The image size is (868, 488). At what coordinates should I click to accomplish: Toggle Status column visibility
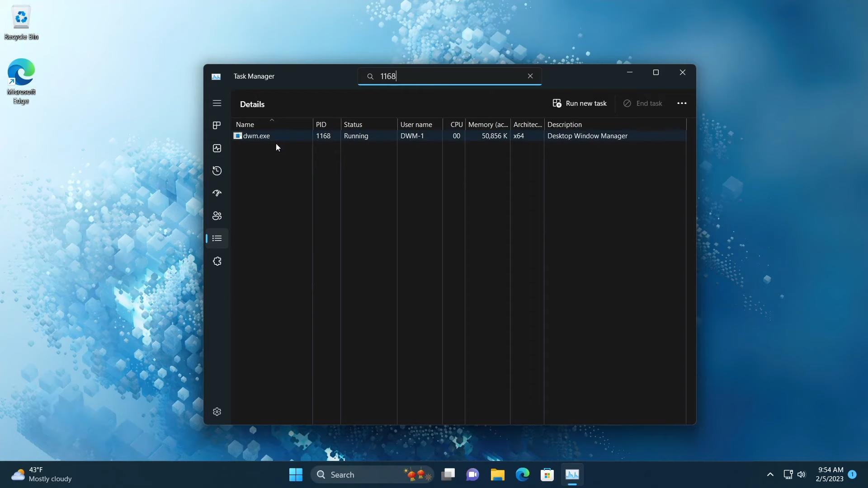(353, 125)
